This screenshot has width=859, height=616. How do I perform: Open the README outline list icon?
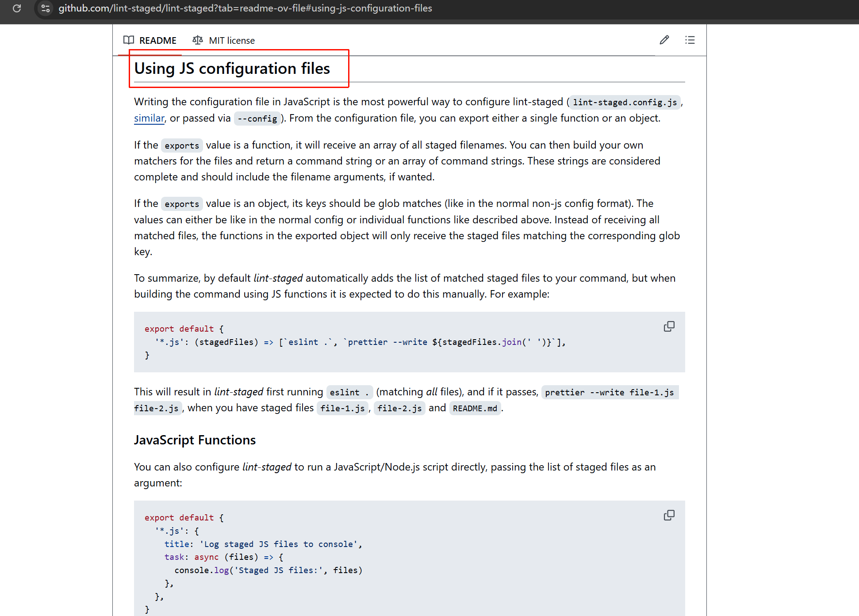690,40
